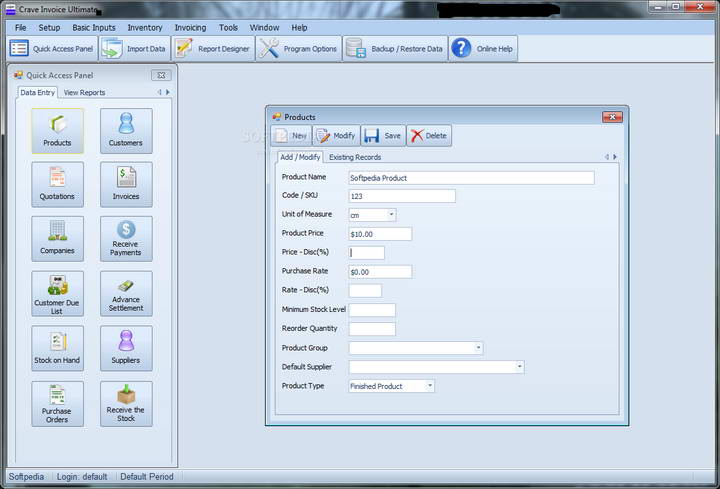
Task: Open Customers data entry
Action: (126, 131)
